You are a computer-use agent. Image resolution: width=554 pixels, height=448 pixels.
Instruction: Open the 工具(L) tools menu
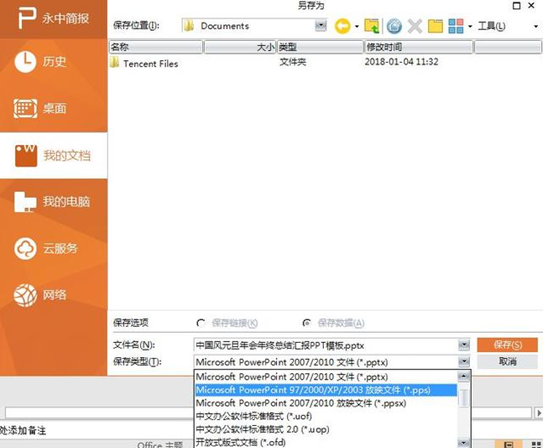[x=491, y=26]
